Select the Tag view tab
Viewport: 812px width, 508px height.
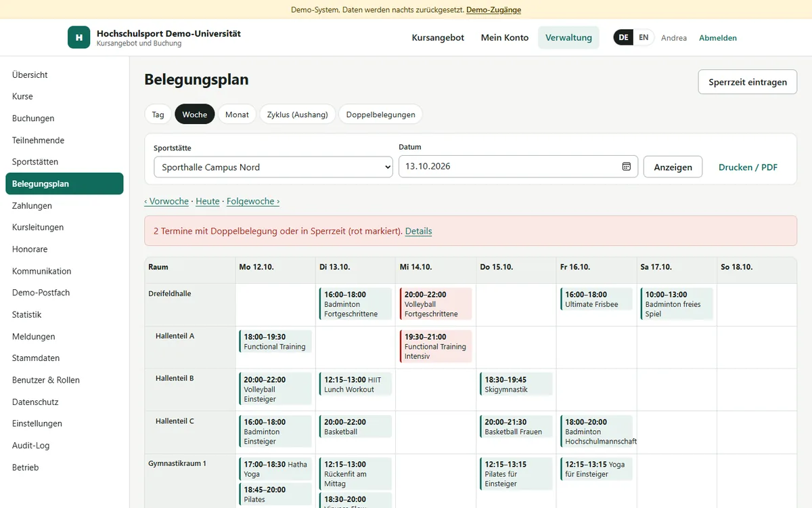(x=158, y=114)
